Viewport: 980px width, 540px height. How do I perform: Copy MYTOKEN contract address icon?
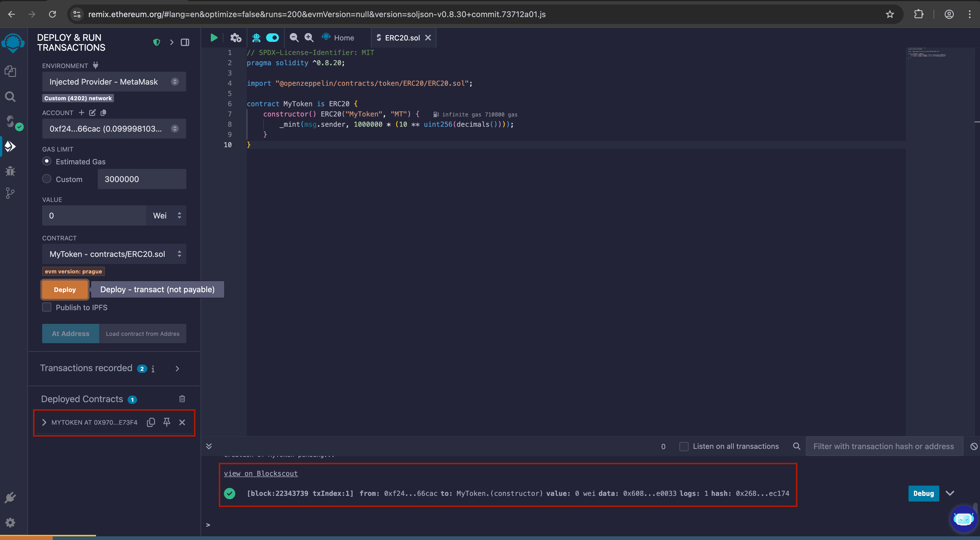tap(151, 422)
